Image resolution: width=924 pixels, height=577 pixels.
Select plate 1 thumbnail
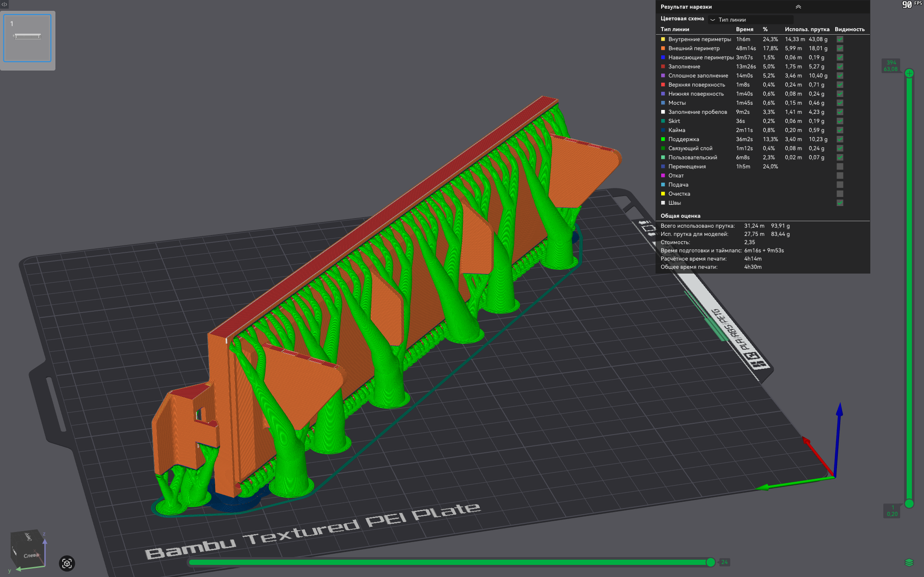coord(27,38)
